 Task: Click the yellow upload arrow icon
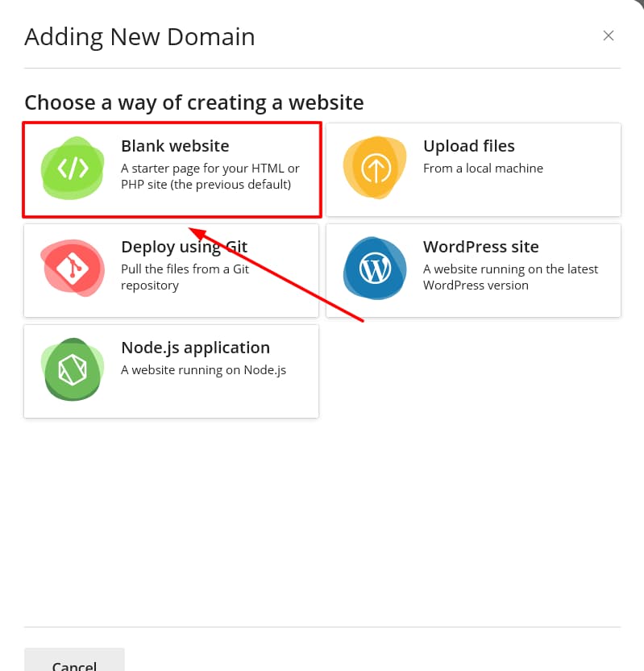tap(375, 169)
